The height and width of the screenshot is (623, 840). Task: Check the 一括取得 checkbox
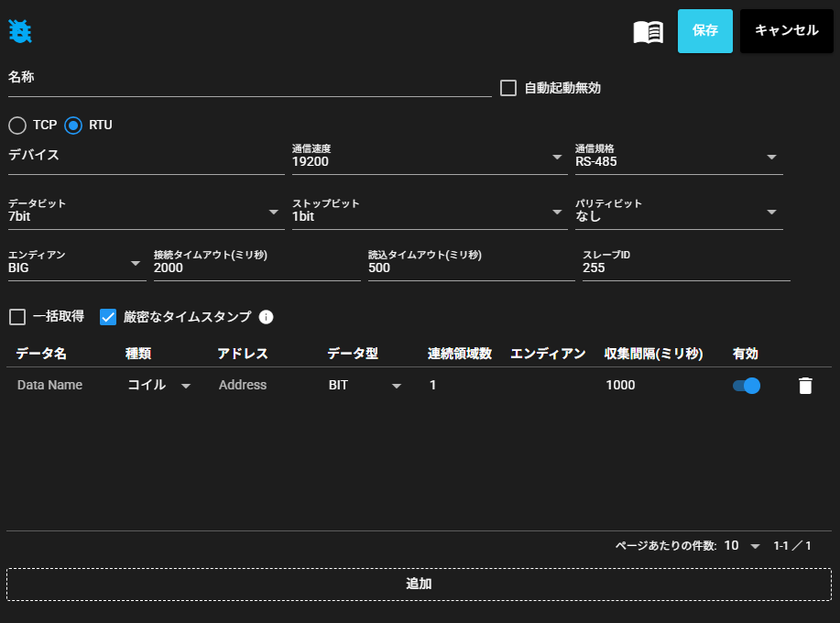point(17,317)
